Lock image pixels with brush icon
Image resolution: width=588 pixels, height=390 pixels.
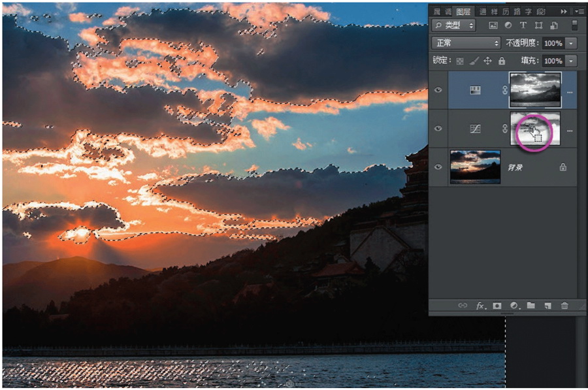474,61
